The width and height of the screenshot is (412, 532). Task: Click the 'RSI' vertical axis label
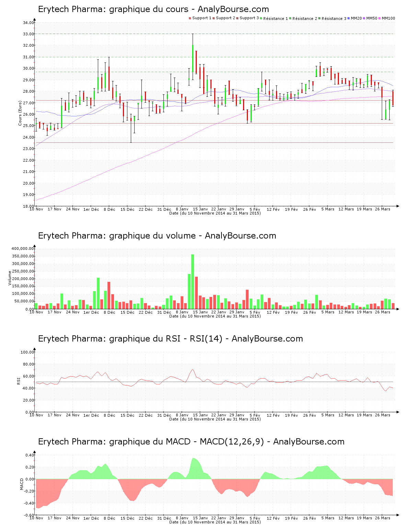19,381
